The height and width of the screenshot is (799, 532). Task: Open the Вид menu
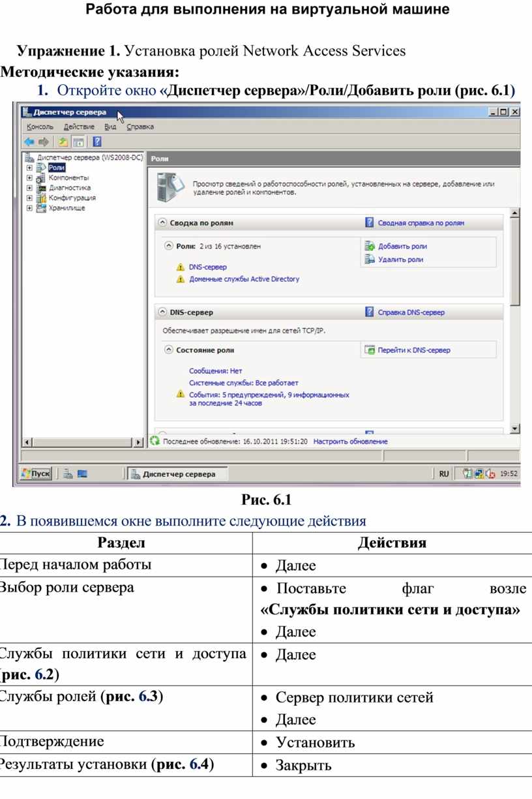point(111,127)
